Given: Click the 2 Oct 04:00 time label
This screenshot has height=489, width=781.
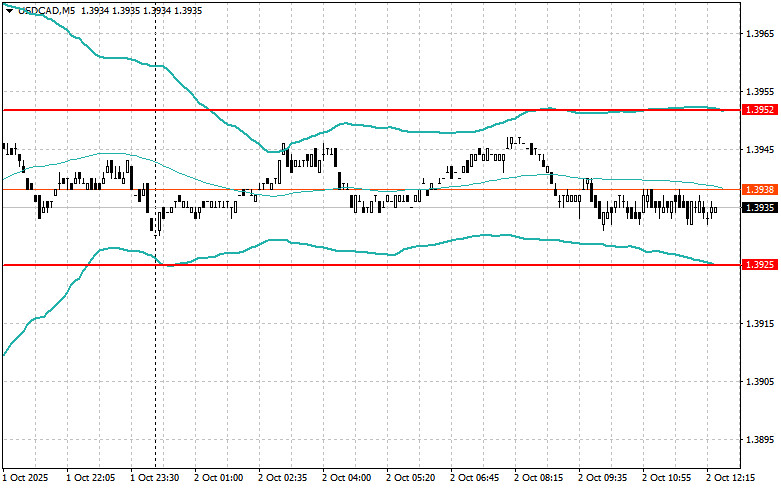Looking at the screenshot, I should (347, 478).
